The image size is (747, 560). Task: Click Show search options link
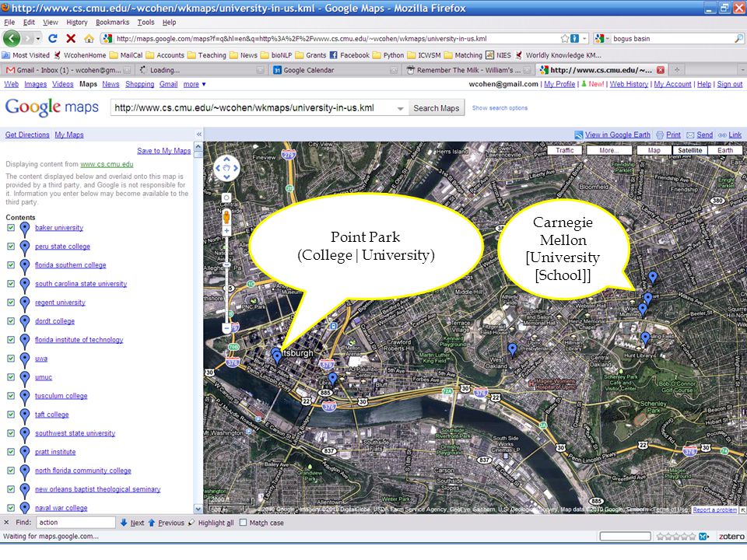click(x=500, y=108)
